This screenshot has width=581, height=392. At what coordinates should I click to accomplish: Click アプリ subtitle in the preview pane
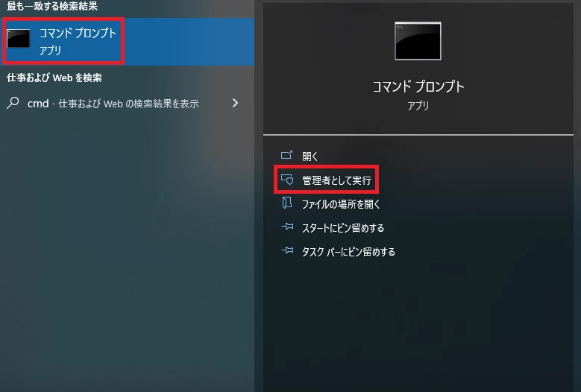pyautogui.click(x=418, y=106)
